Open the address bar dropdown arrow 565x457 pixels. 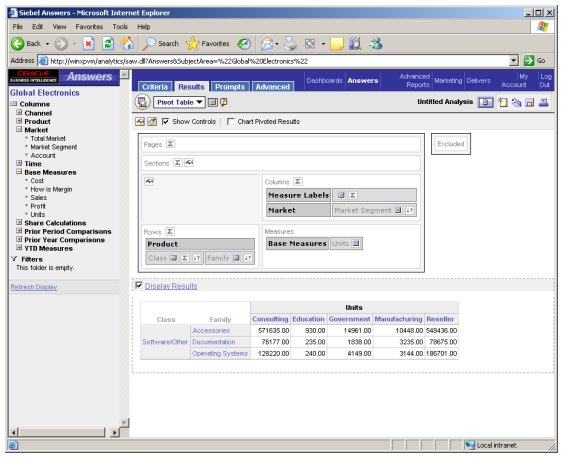[514, 61]
